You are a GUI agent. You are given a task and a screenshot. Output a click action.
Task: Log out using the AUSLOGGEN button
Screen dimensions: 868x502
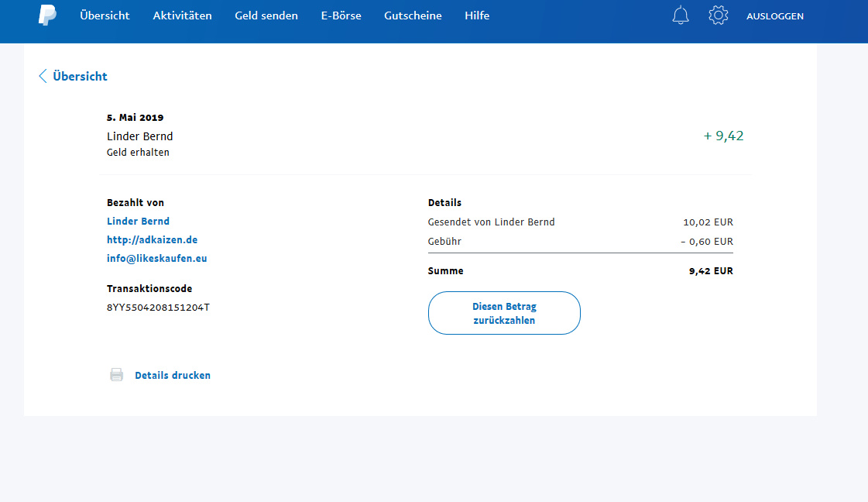tap(774, 16)
